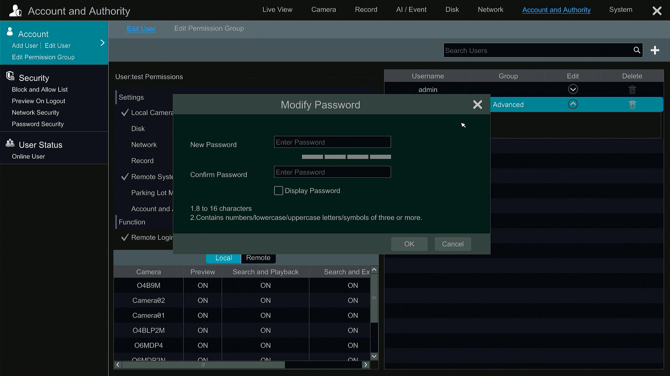The height and width of the screenshot is (376, 670).
Task: Toggle the Remote System permission checkmark
Action: 125,176
